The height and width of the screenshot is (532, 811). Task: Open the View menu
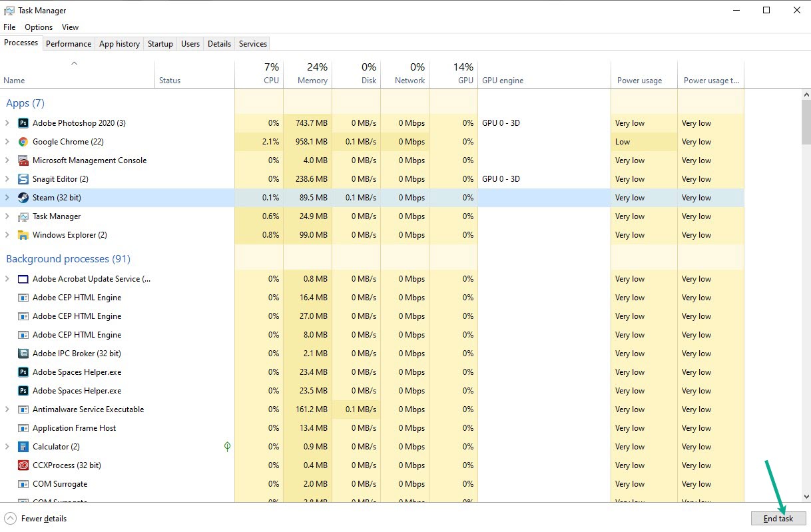(x=70, y=27)
